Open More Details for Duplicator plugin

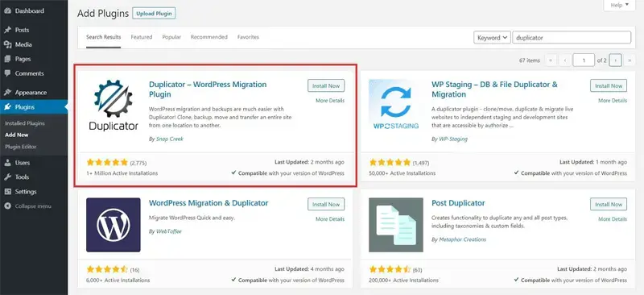coord(330,101)
